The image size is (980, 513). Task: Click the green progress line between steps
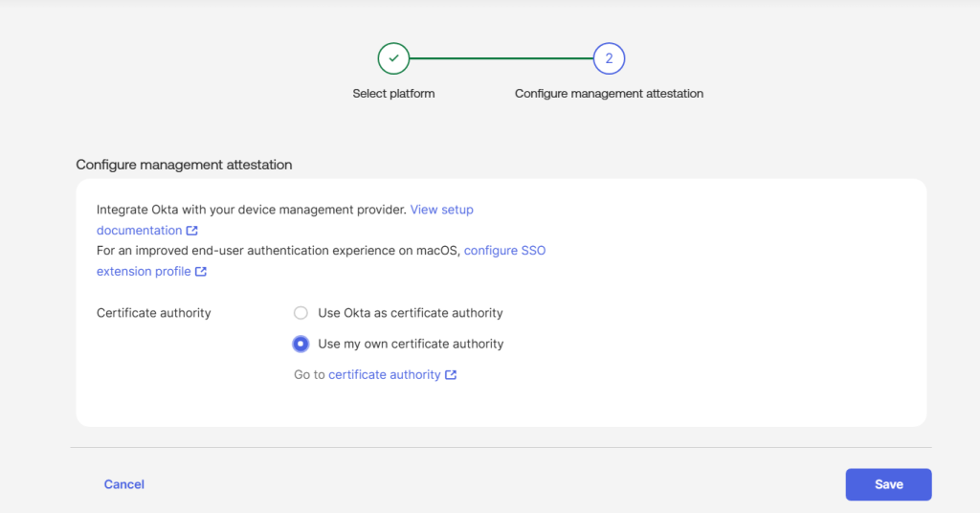(x=501, y=58)
